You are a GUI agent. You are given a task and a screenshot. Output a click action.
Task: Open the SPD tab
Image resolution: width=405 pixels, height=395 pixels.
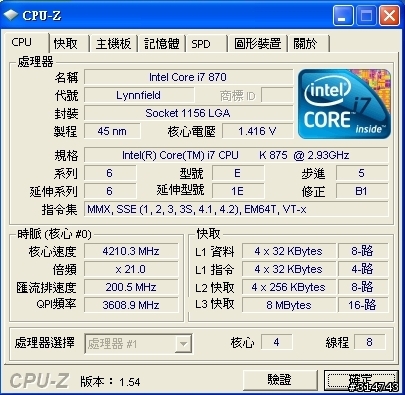coord(206,44)
